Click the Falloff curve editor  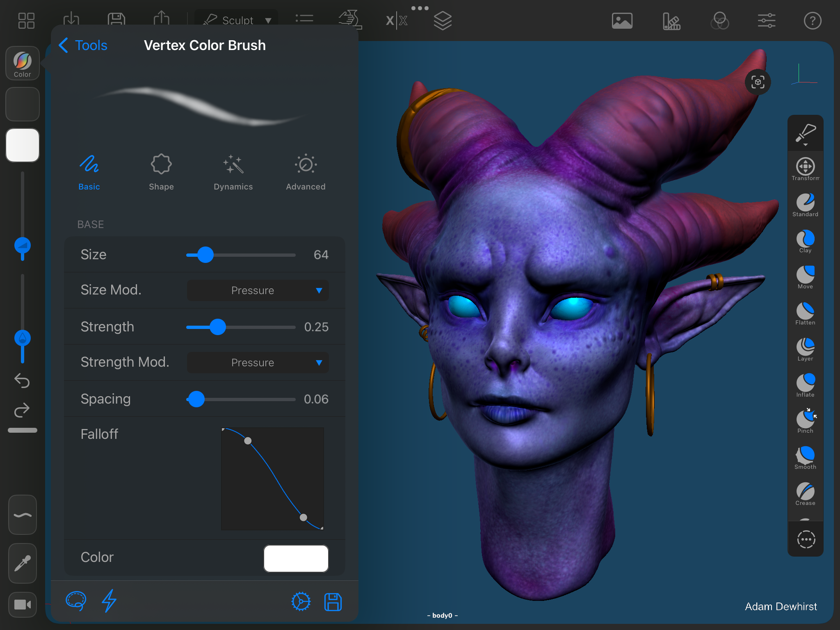pos(273,479)
